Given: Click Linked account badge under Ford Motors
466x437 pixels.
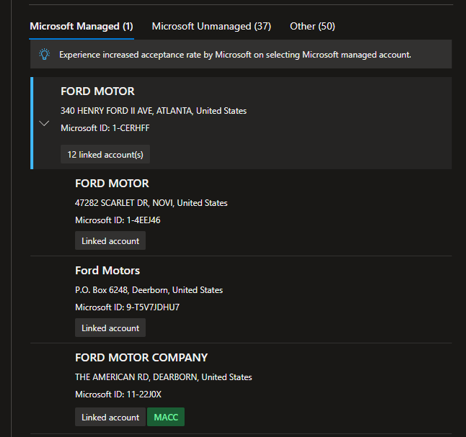Looking at the screenshot, I should [x=110, y=328].
